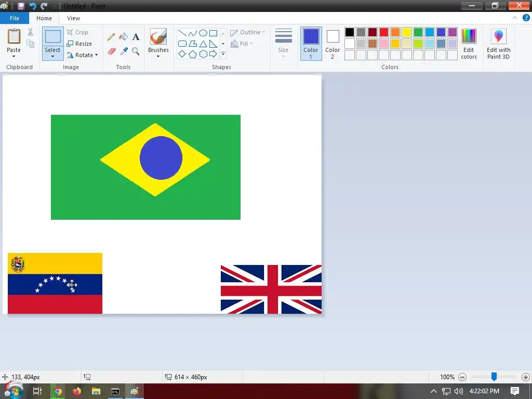Open the shape Fill dropdown
This screenshot has height=399, width=532.
pos(241,44)
